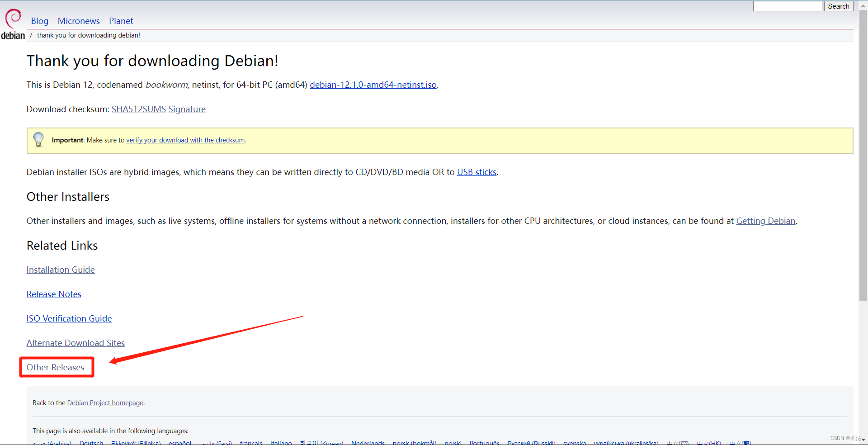Screen dimensions: 868x445
Task: Click the Debian swirl logo
Action: coord(13,24)
